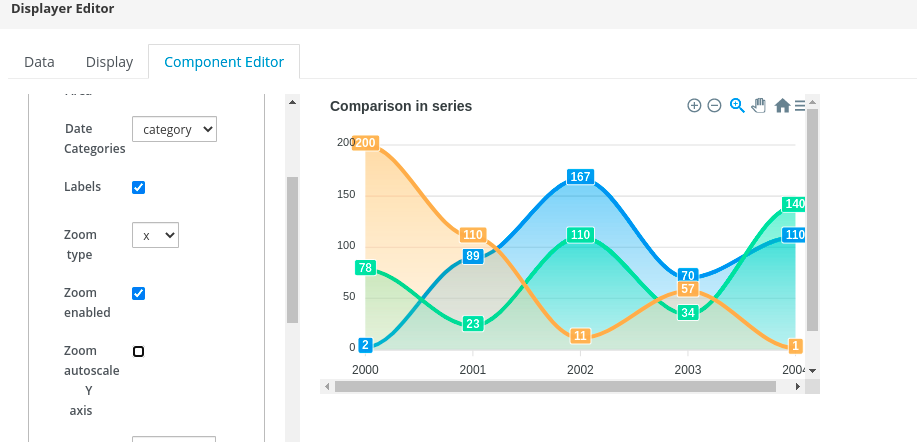
Task: Select the panning hand tool
Action: pos(759,106)
